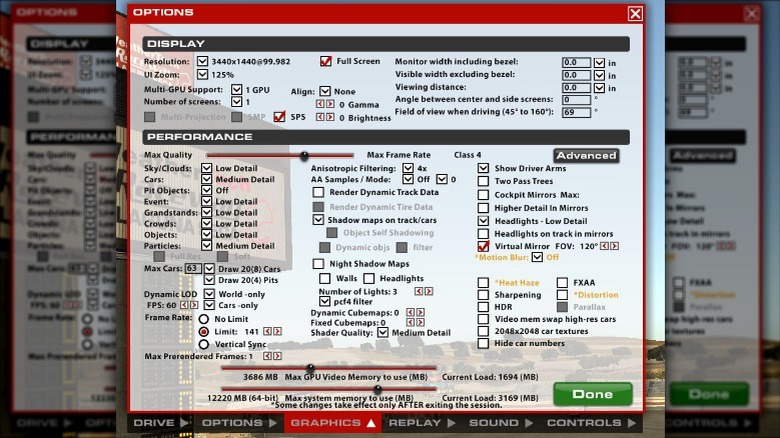Image resolution: width=780 pixels, height=438 pixels.
Task: Open the Advanced performance settings
Action: click(586, 156)
